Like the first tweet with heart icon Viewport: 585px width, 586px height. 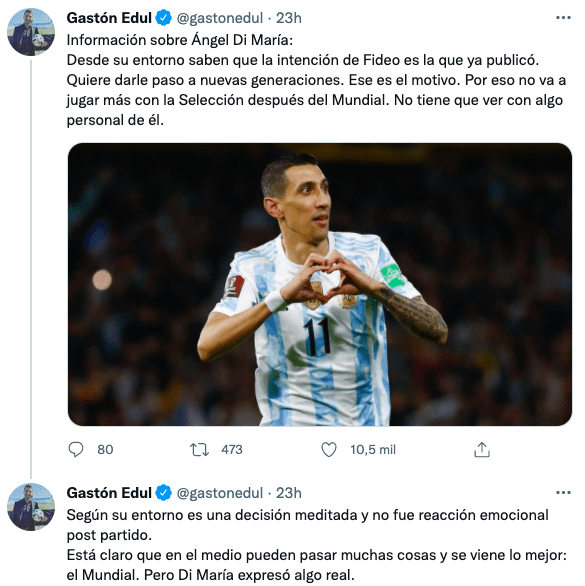point(329,450)
